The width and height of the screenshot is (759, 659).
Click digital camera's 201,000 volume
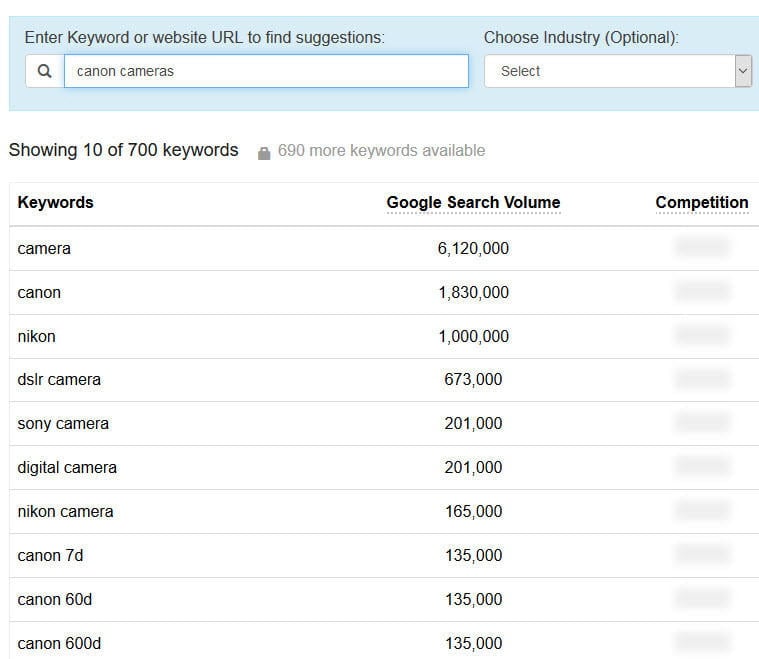click(x=473, y=468)
